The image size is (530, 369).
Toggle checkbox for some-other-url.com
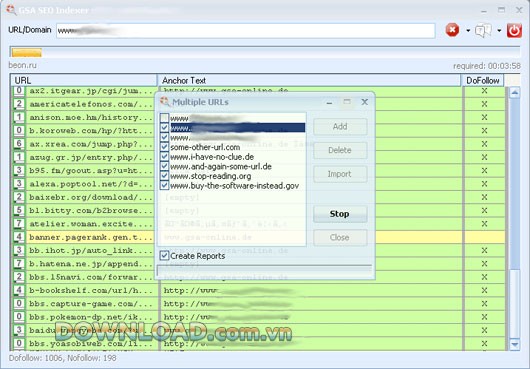click(164, 147)
